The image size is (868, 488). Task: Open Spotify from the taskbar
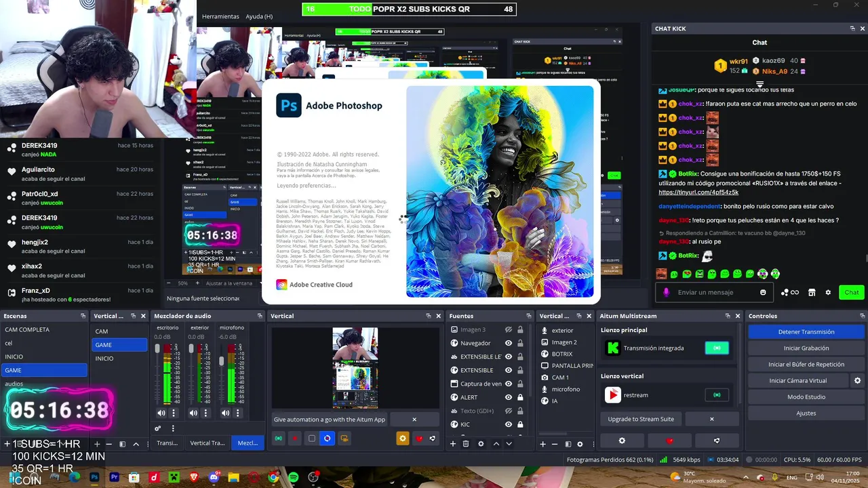tap(293, 477)
